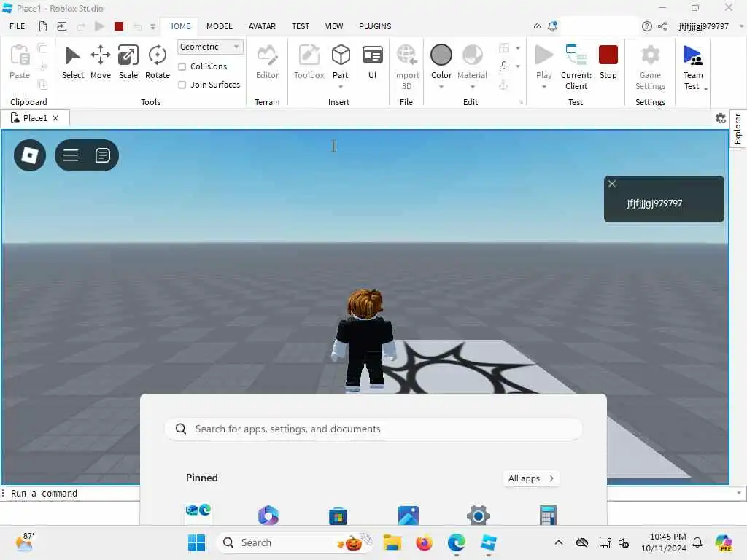Show hidden system tray icons

559,542
